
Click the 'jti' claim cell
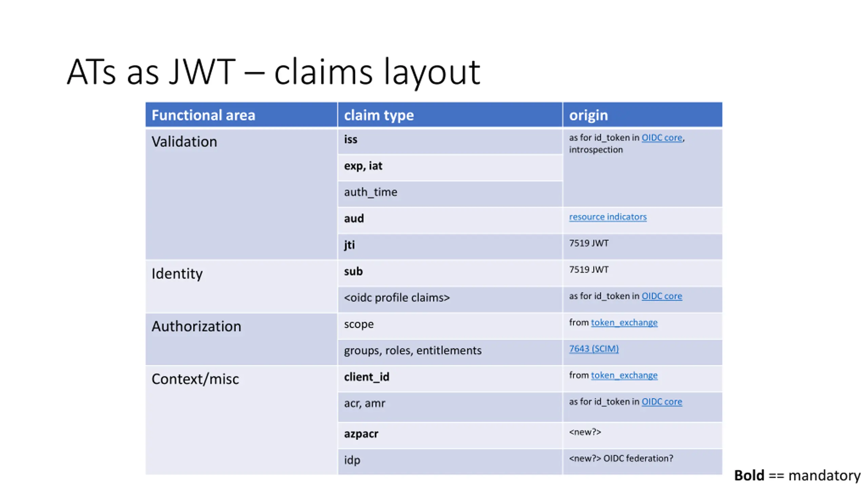click(x=450, y=247)
